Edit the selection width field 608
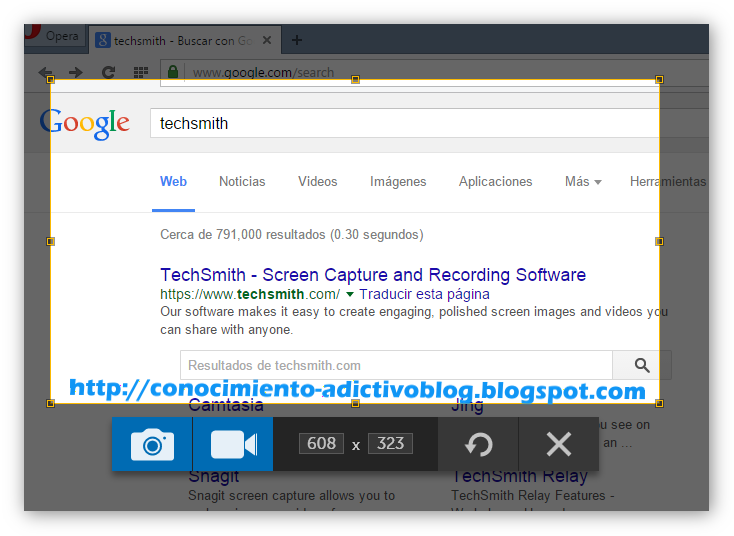Screen dimensions: 734x536 (x=322, y=443)
